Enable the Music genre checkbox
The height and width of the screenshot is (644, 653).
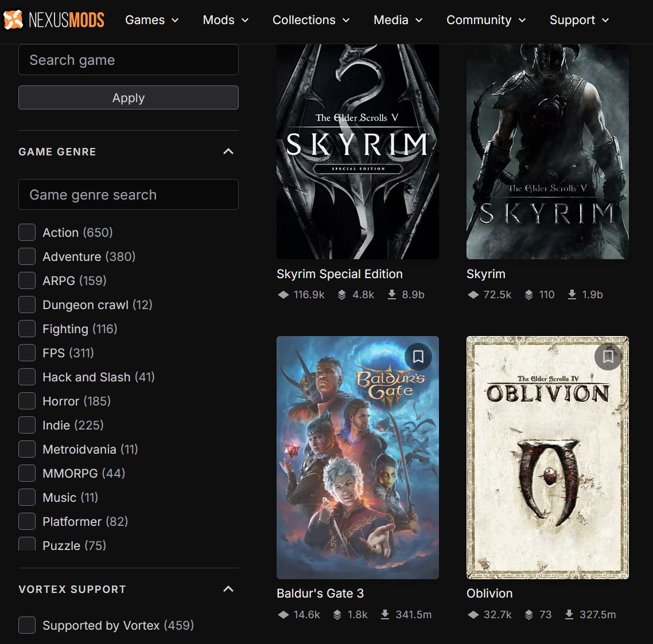pos(27,497)
